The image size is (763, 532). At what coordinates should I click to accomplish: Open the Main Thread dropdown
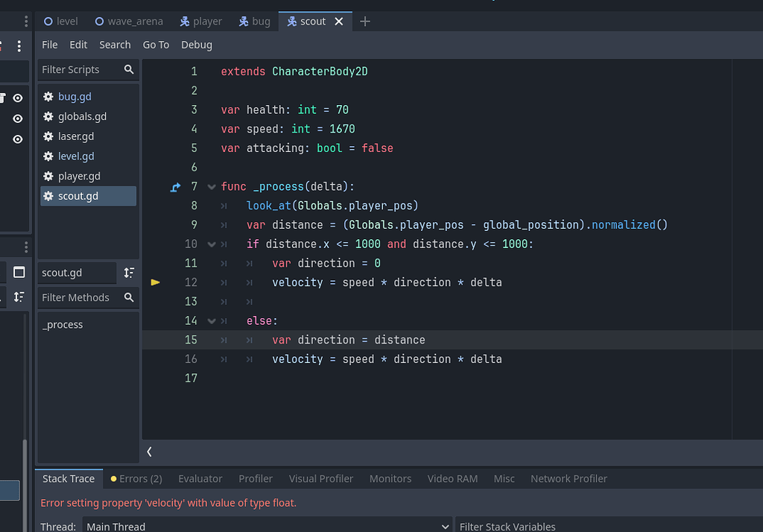click(267, 526)
